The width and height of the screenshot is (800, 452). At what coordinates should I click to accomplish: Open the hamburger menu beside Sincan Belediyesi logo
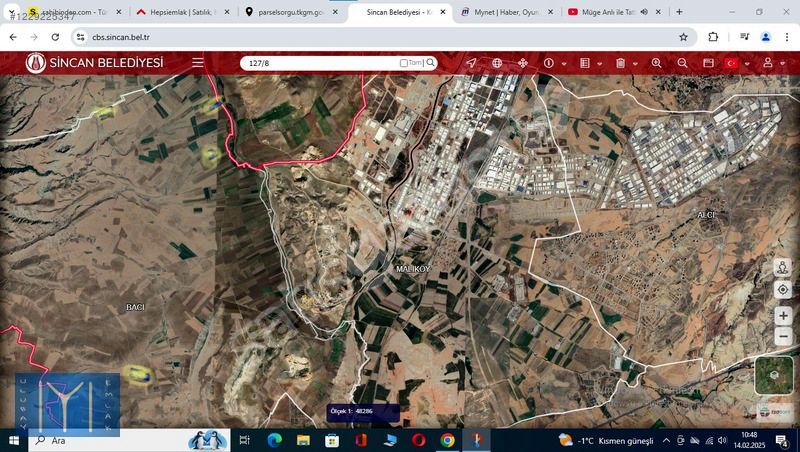tap(198, 62)
